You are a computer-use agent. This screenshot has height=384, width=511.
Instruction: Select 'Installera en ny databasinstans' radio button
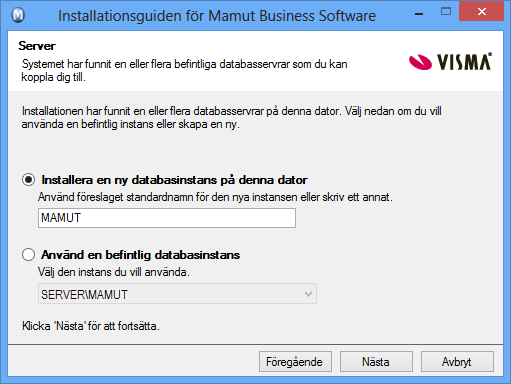point(28,180)
